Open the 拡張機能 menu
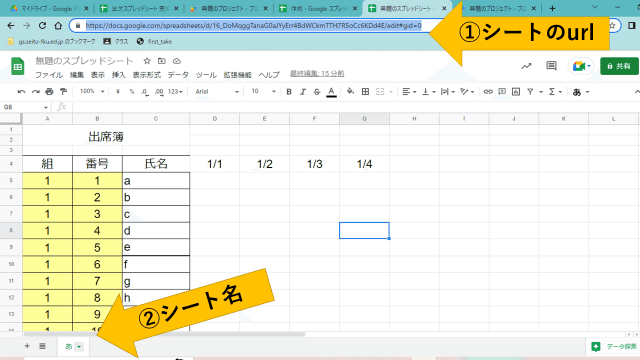 [x=238, y=75]
